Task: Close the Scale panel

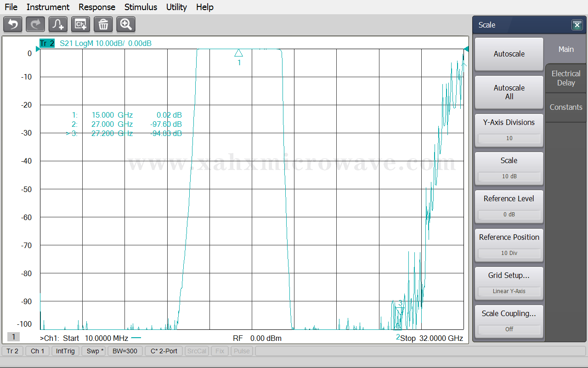Action: coord(577,25)
